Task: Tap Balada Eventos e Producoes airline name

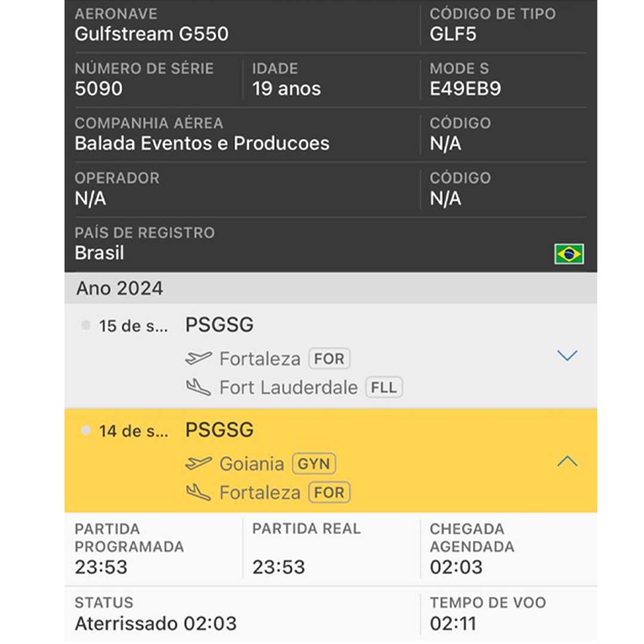Action: coord(202,144)
